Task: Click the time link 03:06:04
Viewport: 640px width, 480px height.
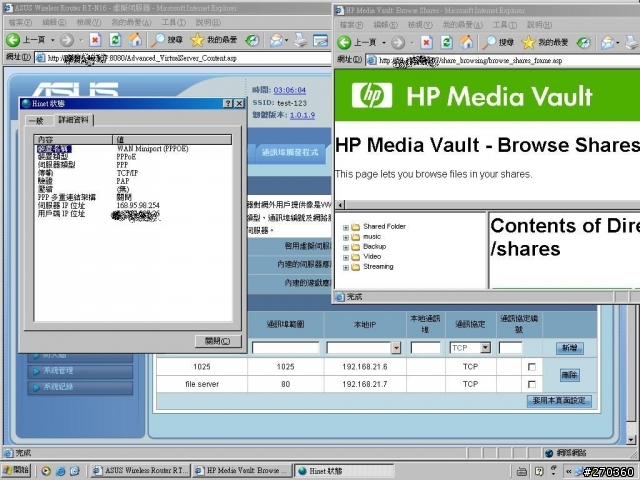Action: pyautogui.click(x=289, y=90)
